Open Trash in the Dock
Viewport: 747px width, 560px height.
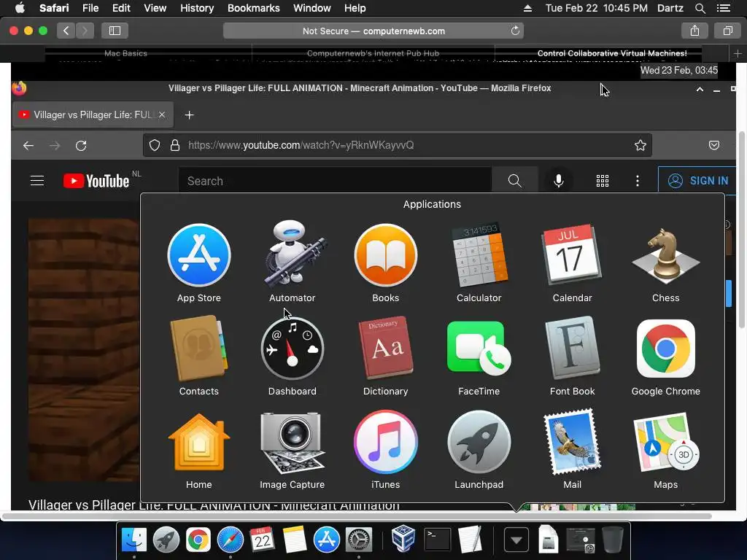[x=613, y=540]
